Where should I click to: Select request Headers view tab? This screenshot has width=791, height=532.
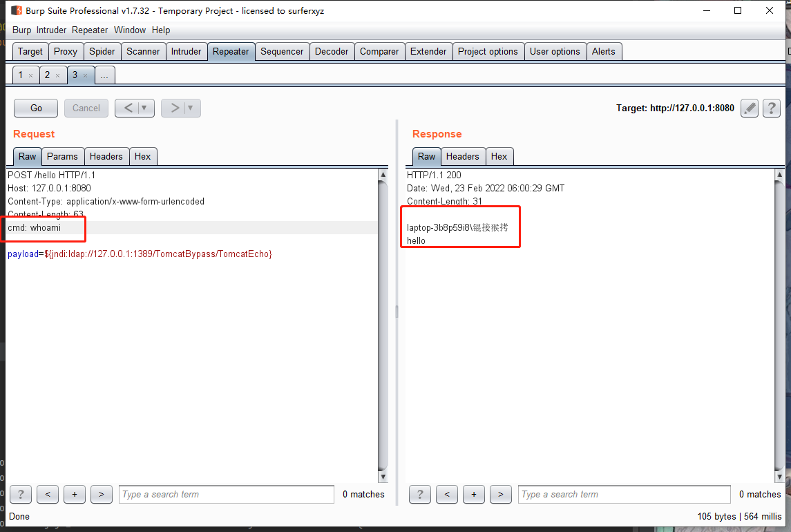(x=106, y=156)
